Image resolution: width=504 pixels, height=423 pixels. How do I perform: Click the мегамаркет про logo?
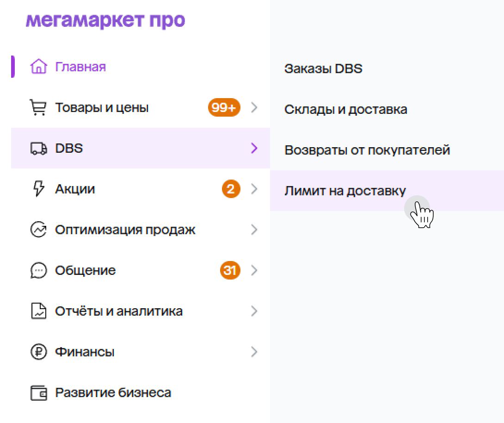(105, 20)
